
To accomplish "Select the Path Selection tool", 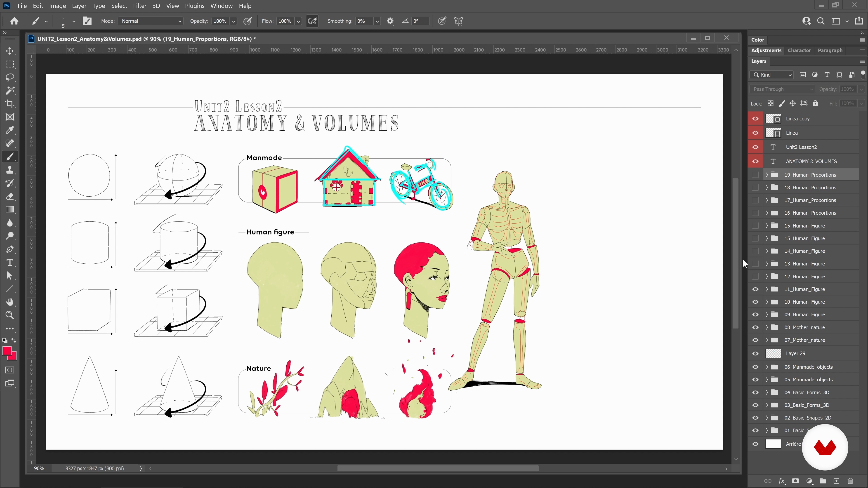I will [10, 276].
